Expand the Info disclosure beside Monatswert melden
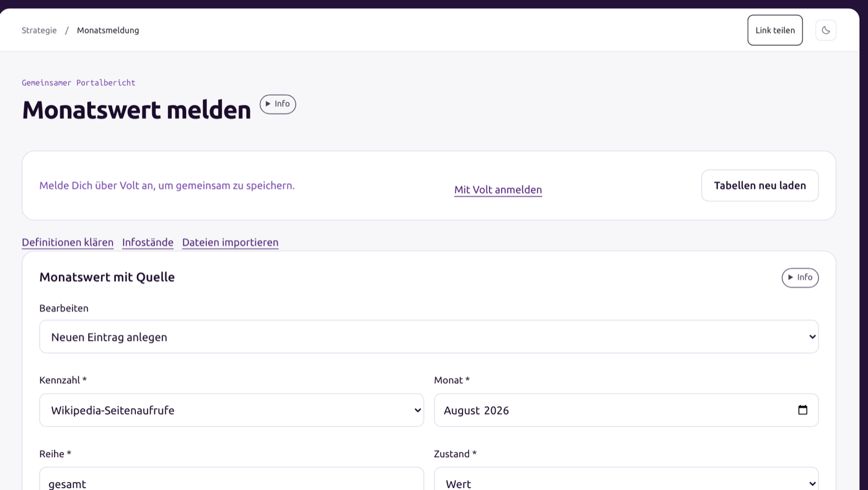 point(278,104)
